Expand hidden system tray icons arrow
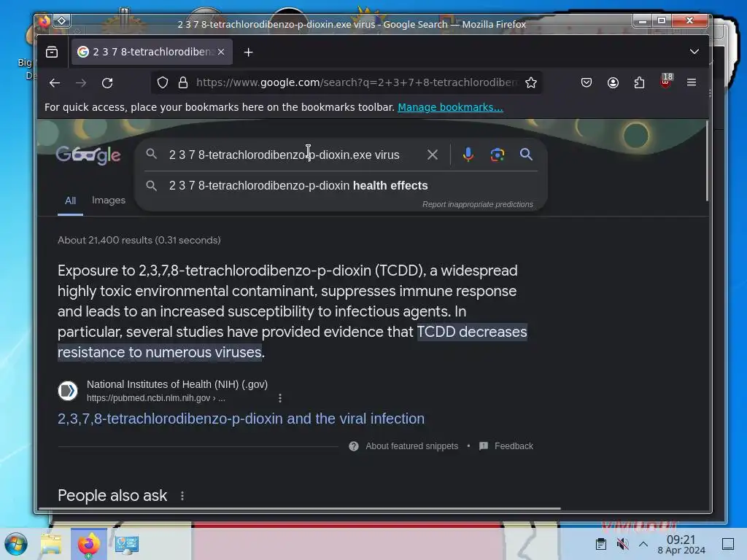The width and height of the screenshot is (747, 560). (643, 544)
